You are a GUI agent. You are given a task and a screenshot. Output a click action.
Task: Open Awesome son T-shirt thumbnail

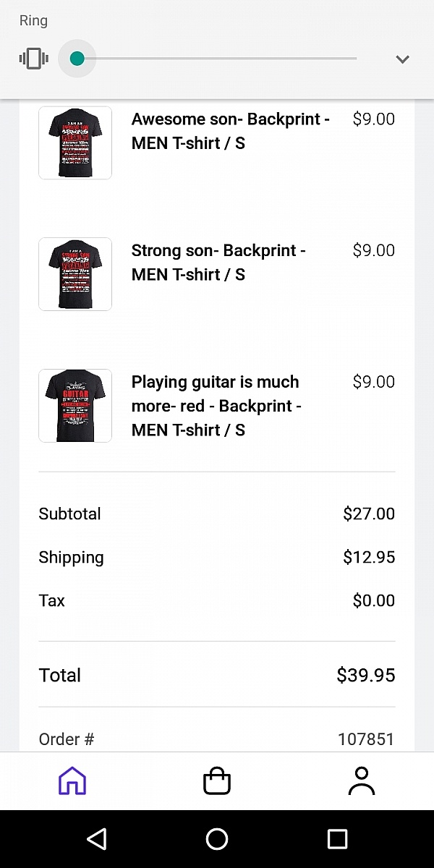point(75,142)
